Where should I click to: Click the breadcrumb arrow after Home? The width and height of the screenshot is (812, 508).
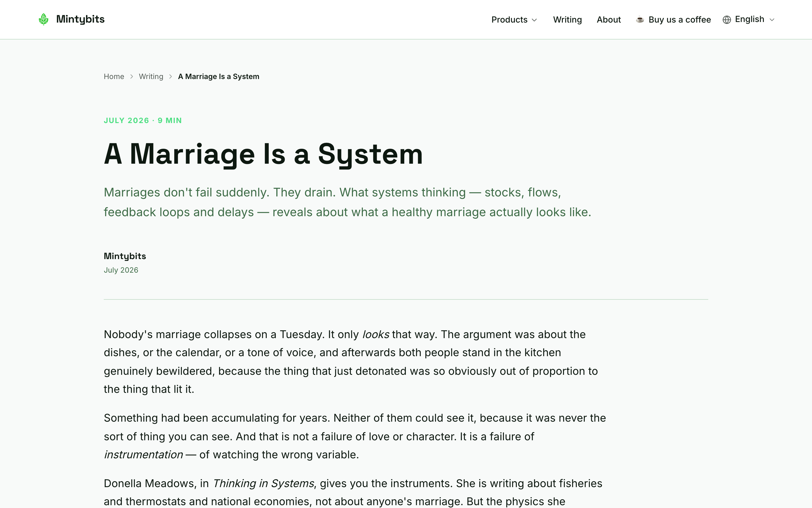tap(132, 76)
